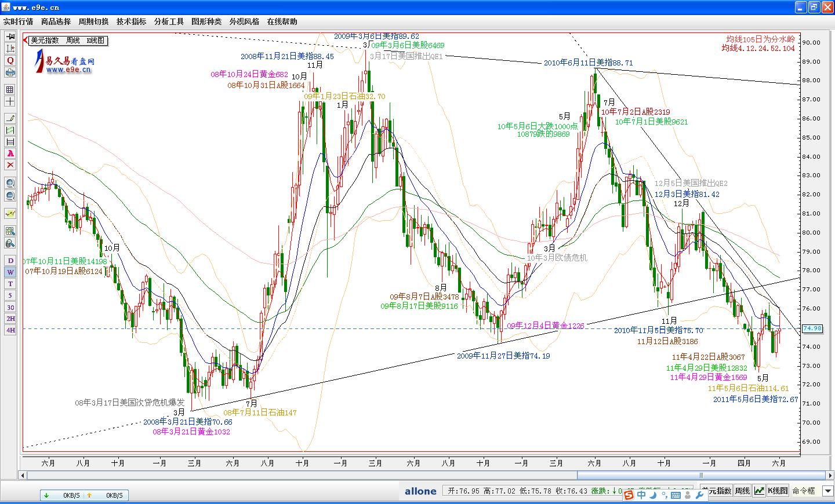Click the 10年3月欧债危机 annotation

[x=557, y=258]
